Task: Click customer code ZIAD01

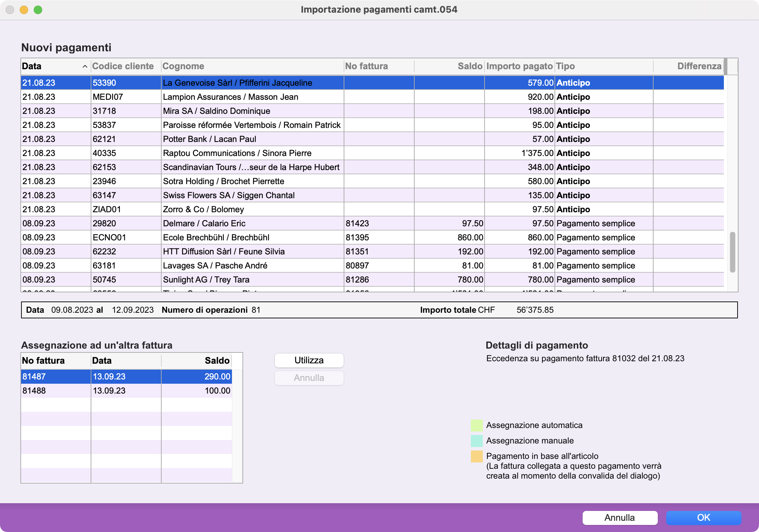Action: (107, 209)
